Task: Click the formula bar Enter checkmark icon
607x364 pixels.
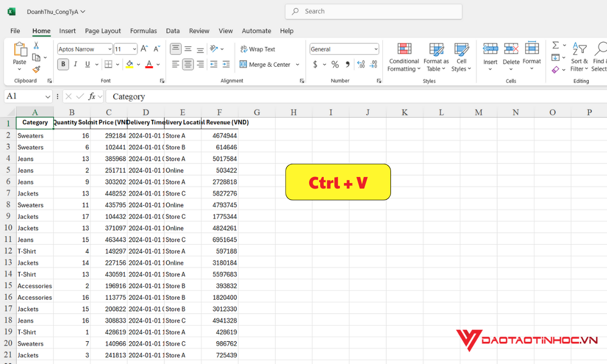Action: 80,96
